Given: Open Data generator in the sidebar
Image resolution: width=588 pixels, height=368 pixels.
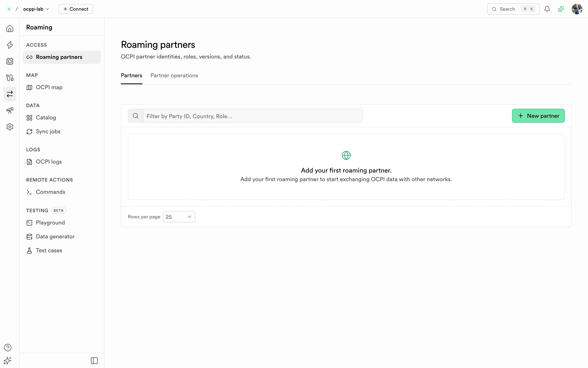Looking at the screenshot, I should point(62,237).
